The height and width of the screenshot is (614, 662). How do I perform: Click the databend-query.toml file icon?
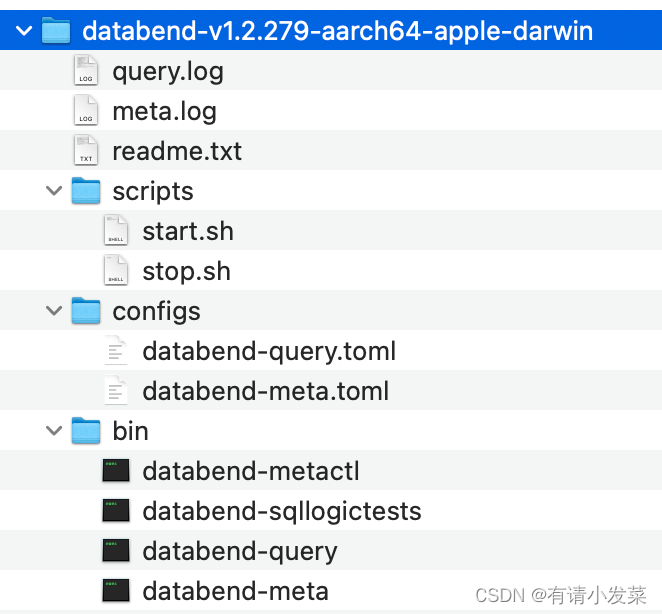(116, 351)
